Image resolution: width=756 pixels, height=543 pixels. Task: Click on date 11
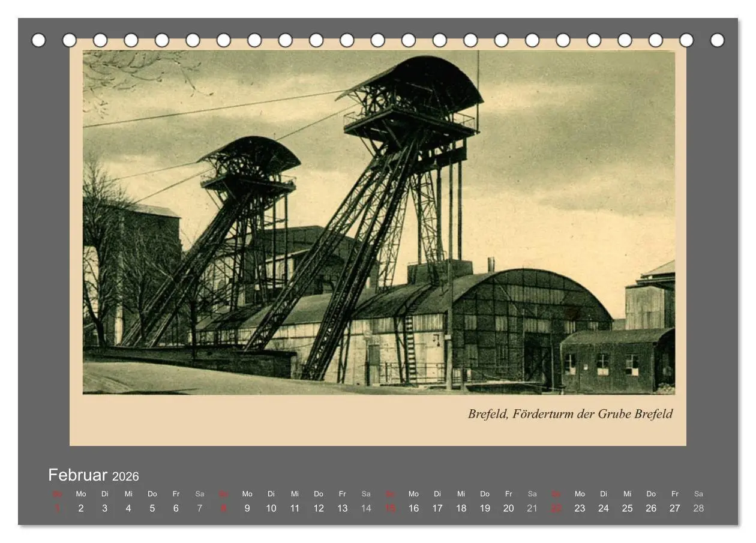coord(295,508)
